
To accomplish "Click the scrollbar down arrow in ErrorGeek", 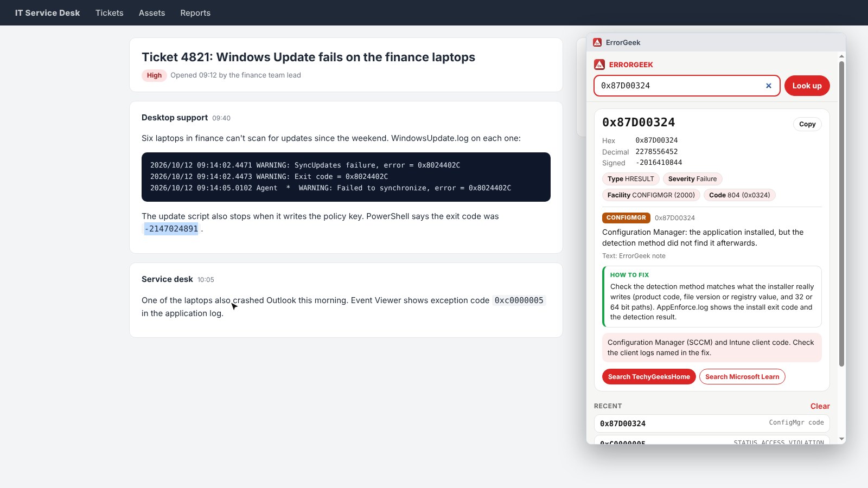I will (x=842, y=439).
